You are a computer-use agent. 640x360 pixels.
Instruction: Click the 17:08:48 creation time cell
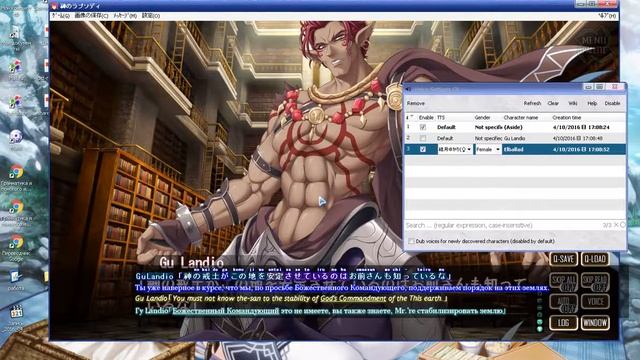coord(578,138)
